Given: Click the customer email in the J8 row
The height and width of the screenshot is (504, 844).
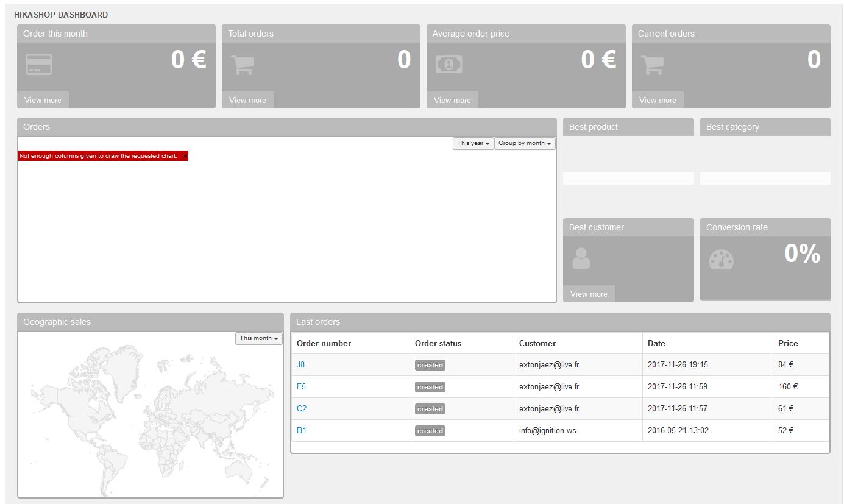Looking at the screenshot, I should click(x=549, y=364).
